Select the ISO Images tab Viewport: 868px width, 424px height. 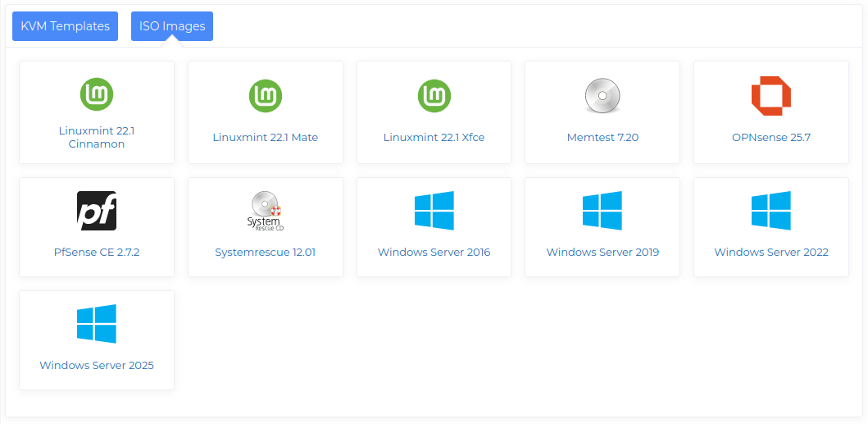pyautogui.click(x=172, y=26)
